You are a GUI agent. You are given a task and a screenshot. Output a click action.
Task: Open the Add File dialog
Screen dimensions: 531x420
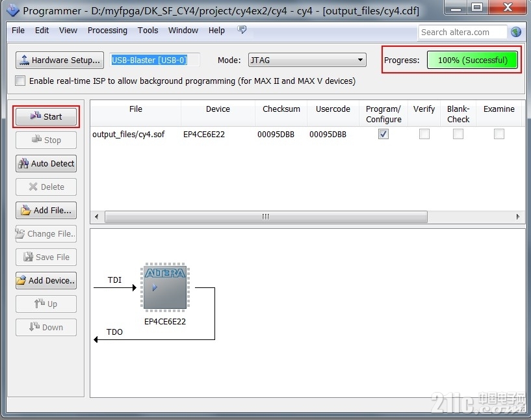tap(46, 211)
